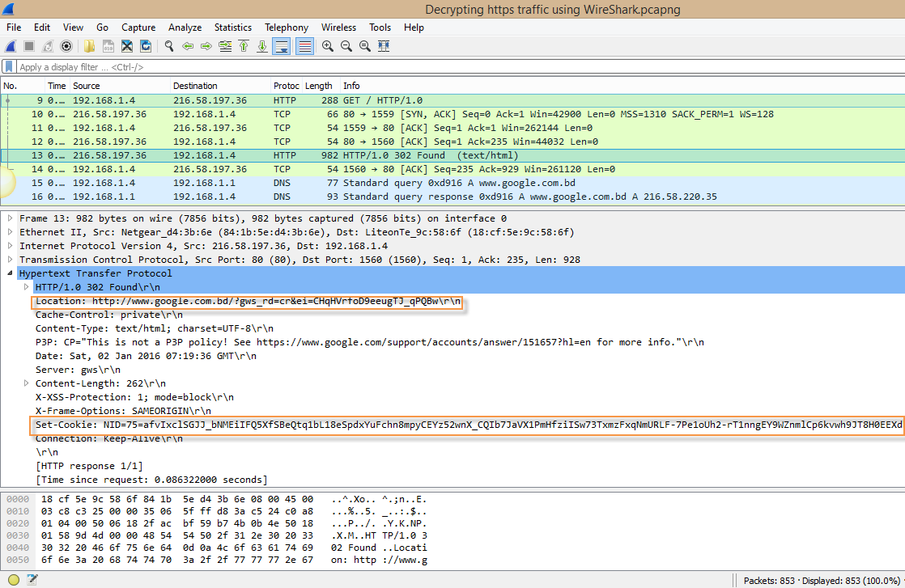Sort packets by the Time column
This screenshot has width=905, height=588.
tap(57, 86)
